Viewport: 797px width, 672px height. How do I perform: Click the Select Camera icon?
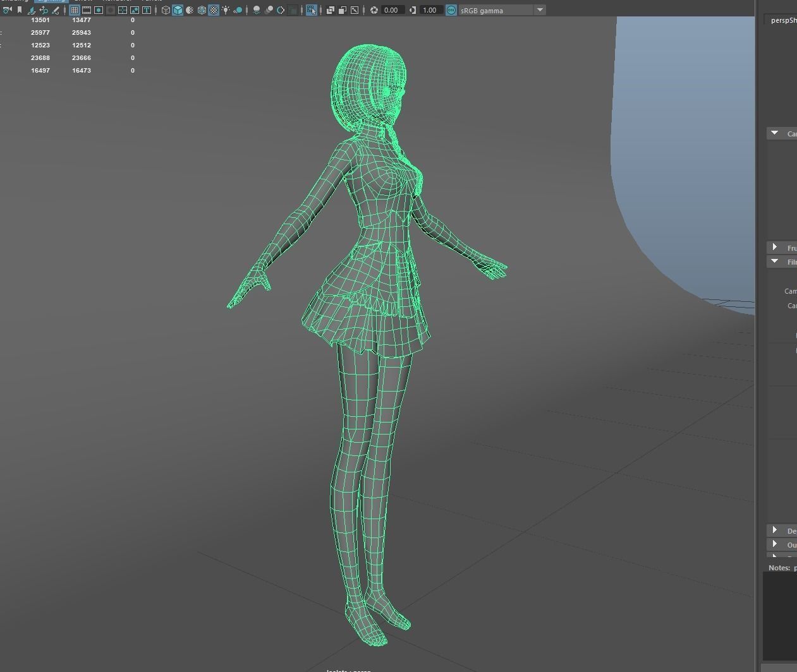click(x=7, y=10)
